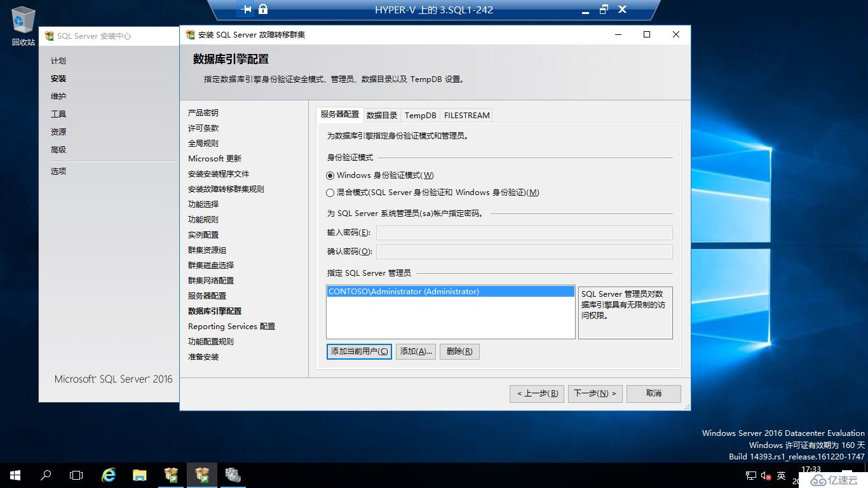
Task: Click 全局规则 step in wizard list
Action: point(203,144)
